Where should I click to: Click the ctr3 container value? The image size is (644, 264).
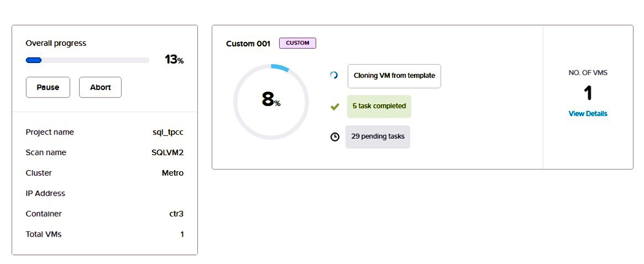point(176,214)
